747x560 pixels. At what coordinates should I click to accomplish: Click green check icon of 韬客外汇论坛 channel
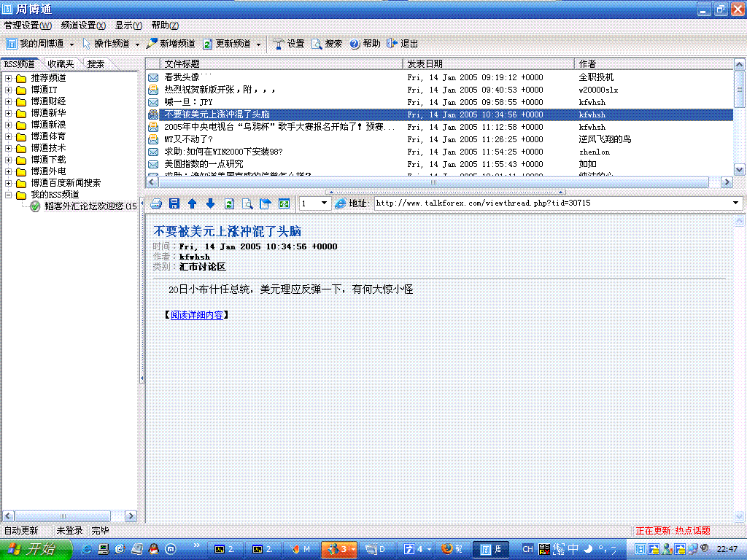click(x=35, y=206)
